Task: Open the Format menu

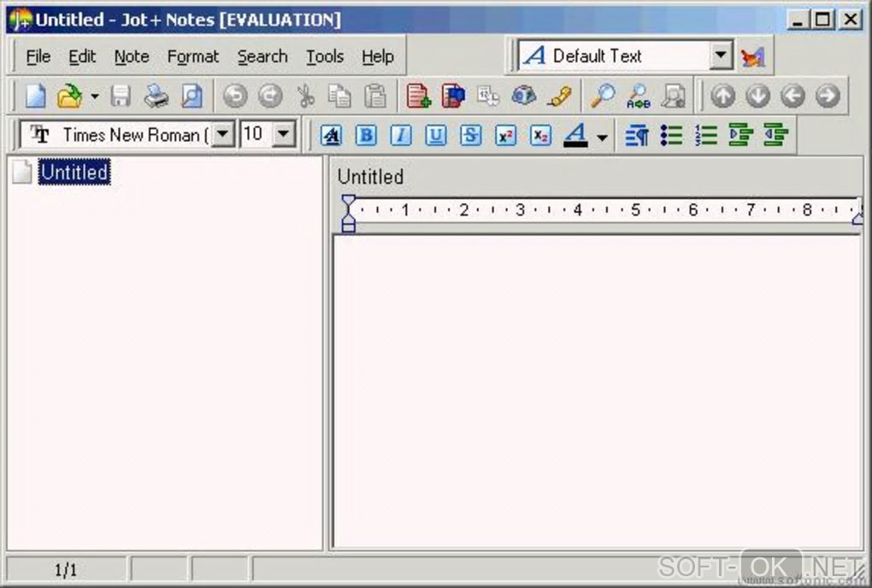Action: (x=193, y=56)
